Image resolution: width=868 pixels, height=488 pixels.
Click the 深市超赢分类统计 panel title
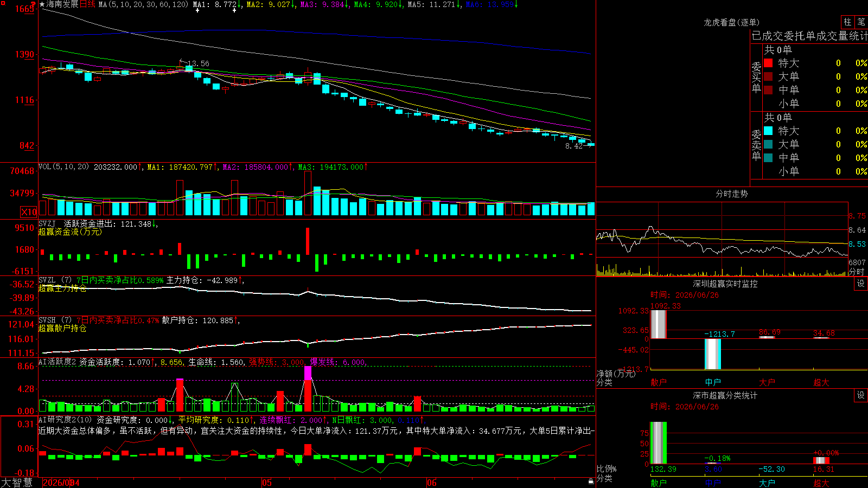pyautogui.click(x=725, y=395)
